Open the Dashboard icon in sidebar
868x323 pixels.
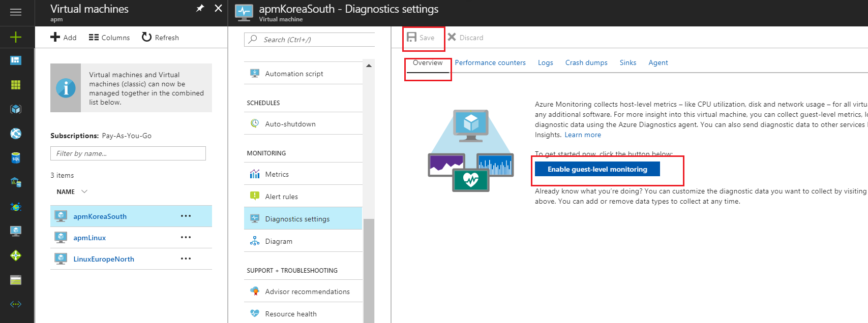tap(16, 60)
